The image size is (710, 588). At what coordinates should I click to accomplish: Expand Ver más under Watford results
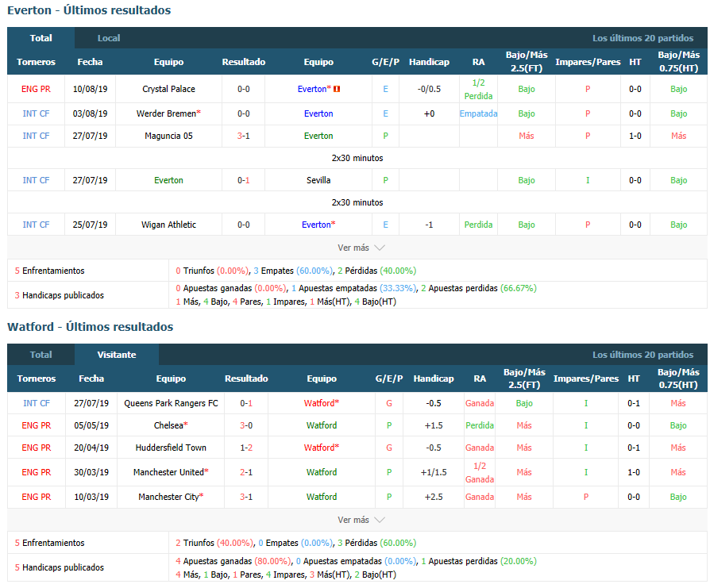click(x=361, y=521)
